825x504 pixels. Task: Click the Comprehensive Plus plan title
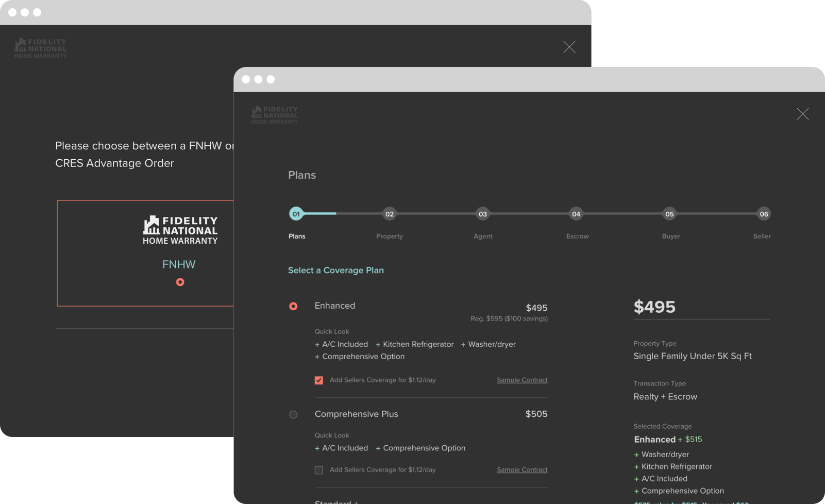(356, 414)
